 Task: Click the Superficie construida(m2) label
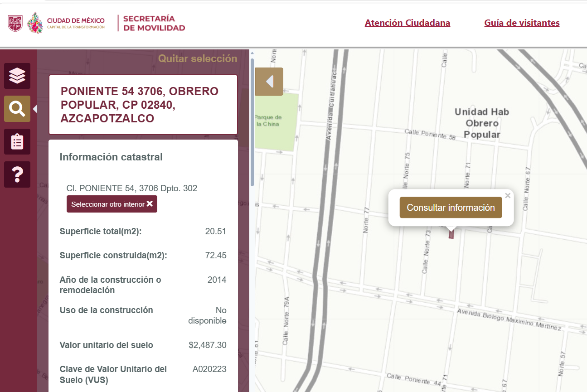coord(113,255)
